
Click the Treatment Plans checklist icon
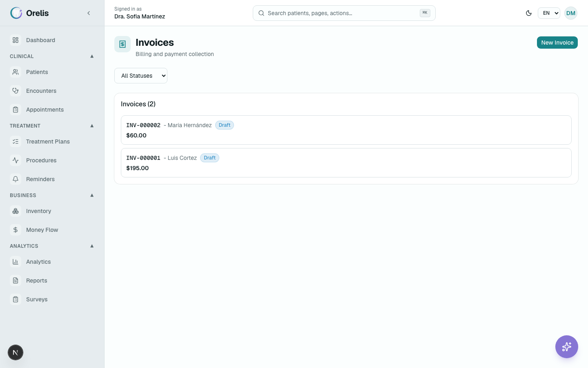coord(16,141)
